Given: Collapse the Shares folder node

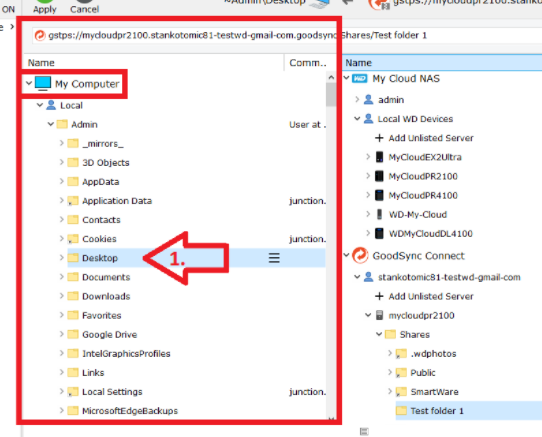Looking at the screenshot, I should [379, 334].
